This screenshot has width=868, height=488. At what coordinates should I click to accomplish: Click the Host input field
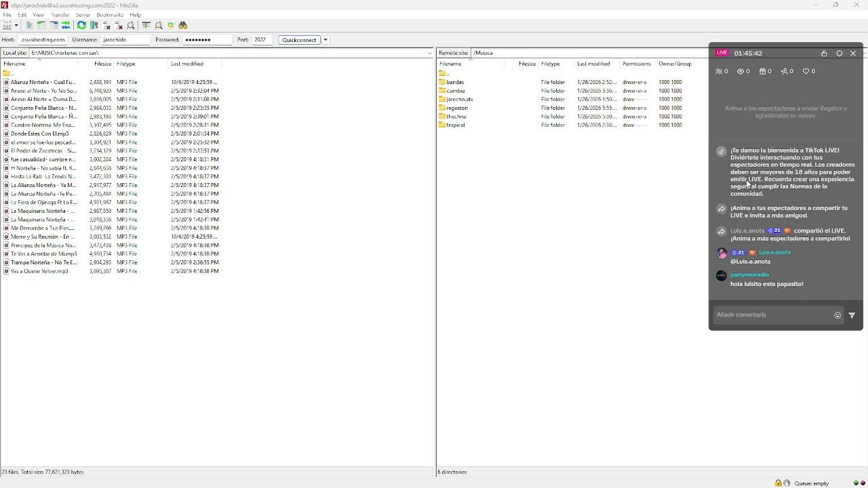tap(42, 40)
